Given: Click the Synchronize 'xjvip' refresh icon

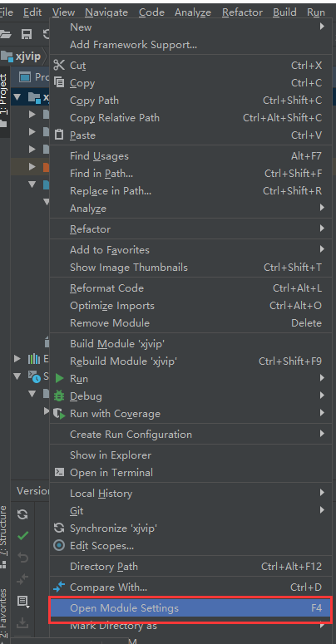Looking at the screenshot, I should (x=60, y=528).
